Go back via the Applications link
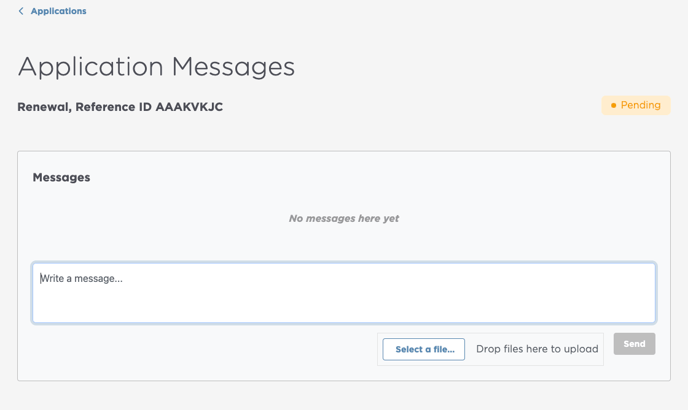The width and height of the screenshot is (688, 410). (x=58, y=11)
